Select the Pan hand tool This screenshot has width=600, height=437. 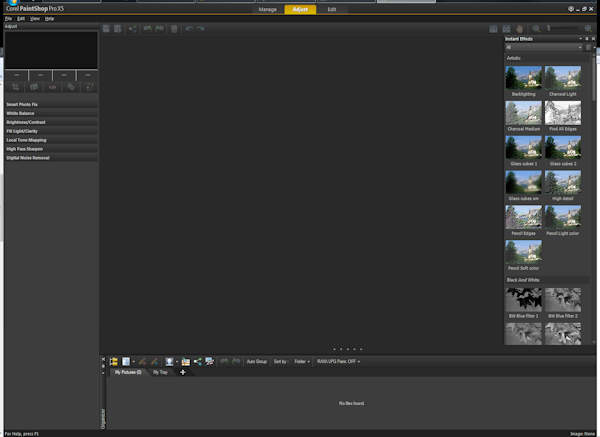(520, 29)
